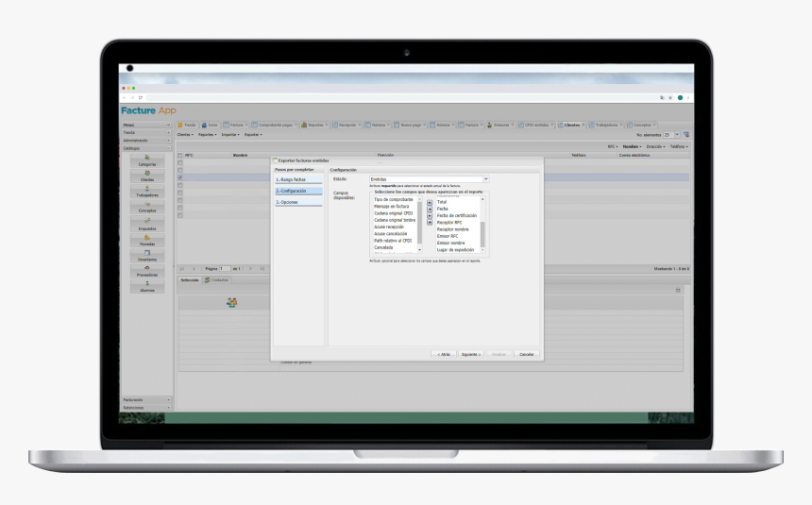The width and height of the screenshot is (812, 505).
Task: Click the people icon in the Selección panel
Action: 232,302
